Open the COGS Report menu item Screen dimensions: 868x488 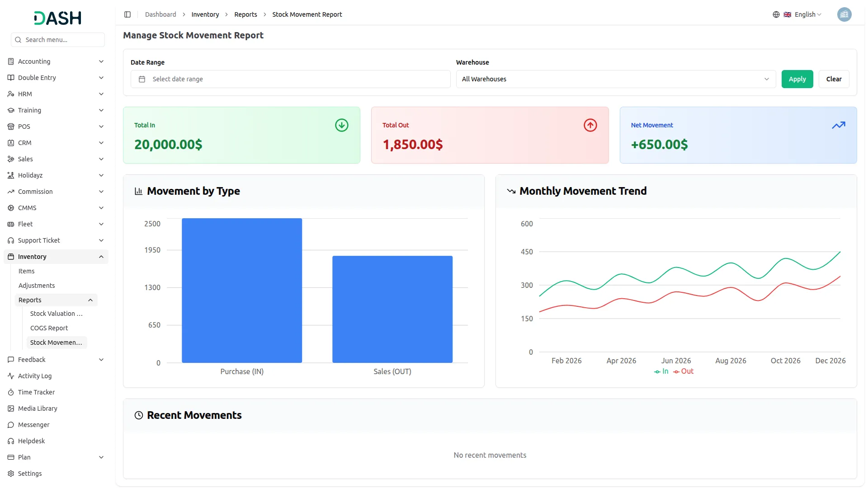coord(49,328)
